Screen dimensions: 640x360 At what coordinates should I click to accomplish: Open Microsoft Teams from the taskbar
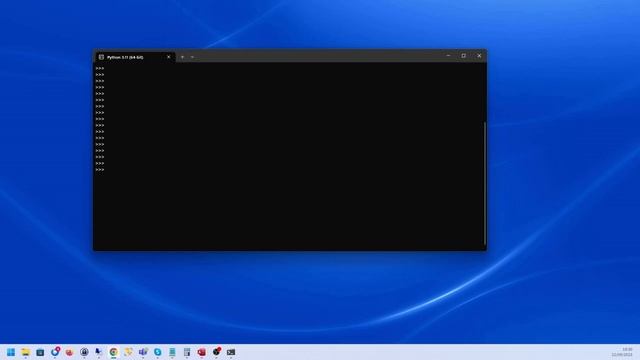click(143, 352)
